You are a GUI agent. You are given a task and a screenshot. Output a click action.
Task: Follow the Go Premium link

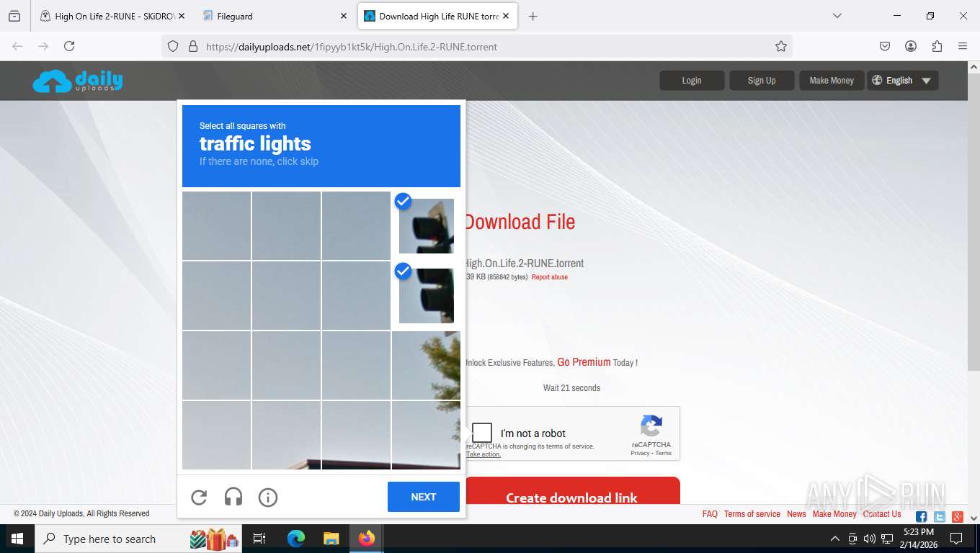click(584, 362)
